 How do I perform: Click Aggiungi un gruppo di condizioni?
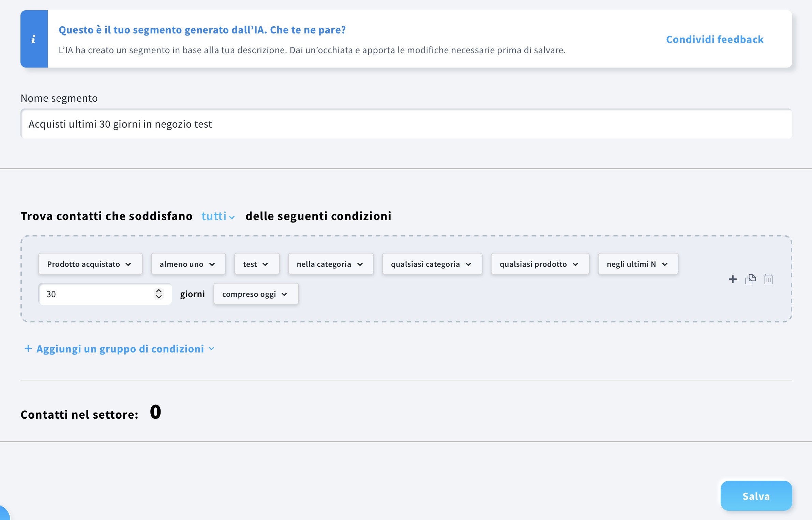point(120,348)
